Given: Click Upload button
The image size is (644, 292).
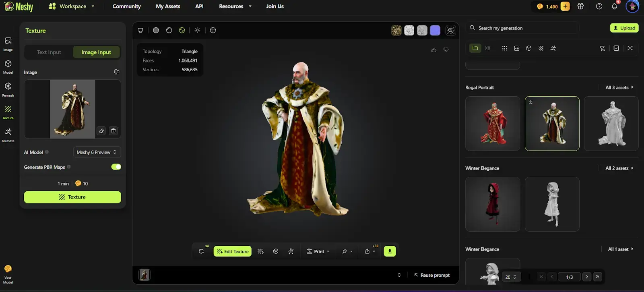Looking at the screenshot, I should click(x=624, y=28).
